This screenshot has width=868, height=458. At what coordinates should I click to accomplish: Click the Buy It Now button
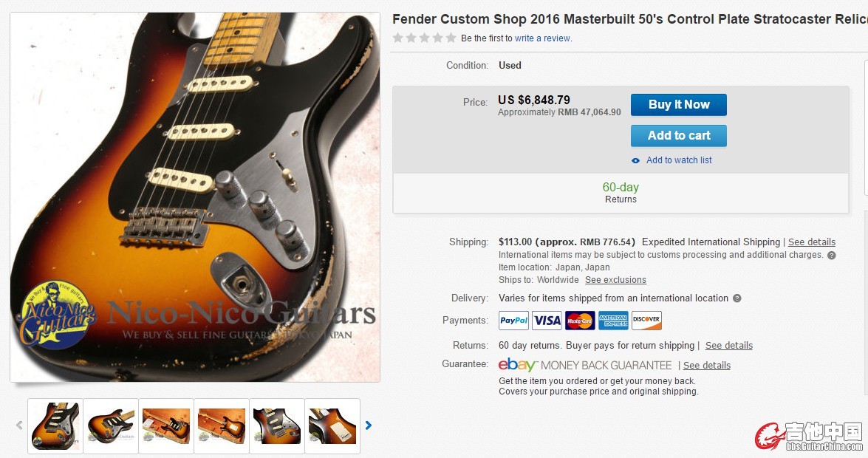click(679, 105)
